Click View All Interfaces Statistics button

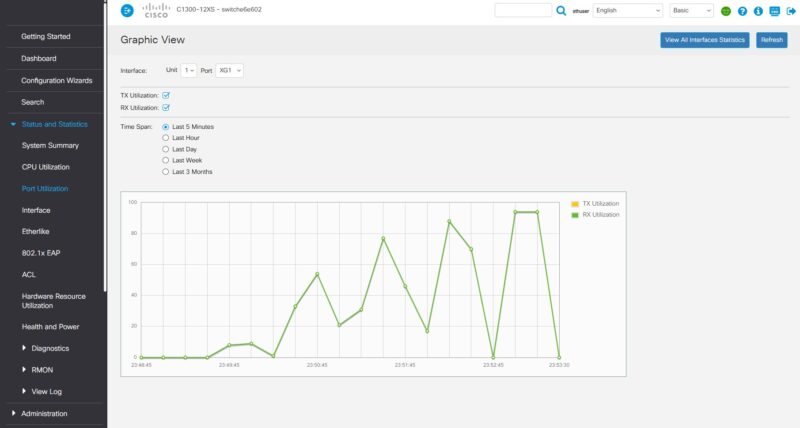tap(705, 40)
